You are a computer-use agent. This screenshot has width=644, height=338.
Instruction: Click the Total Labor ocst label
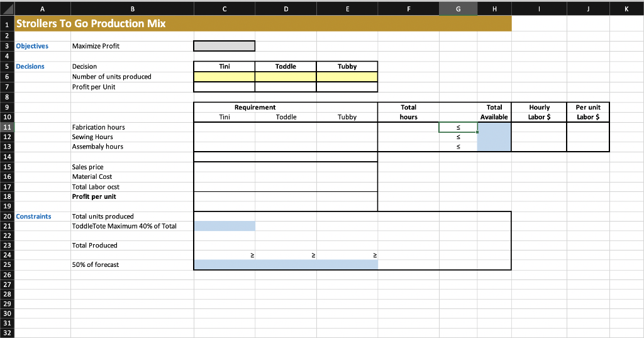96,187
